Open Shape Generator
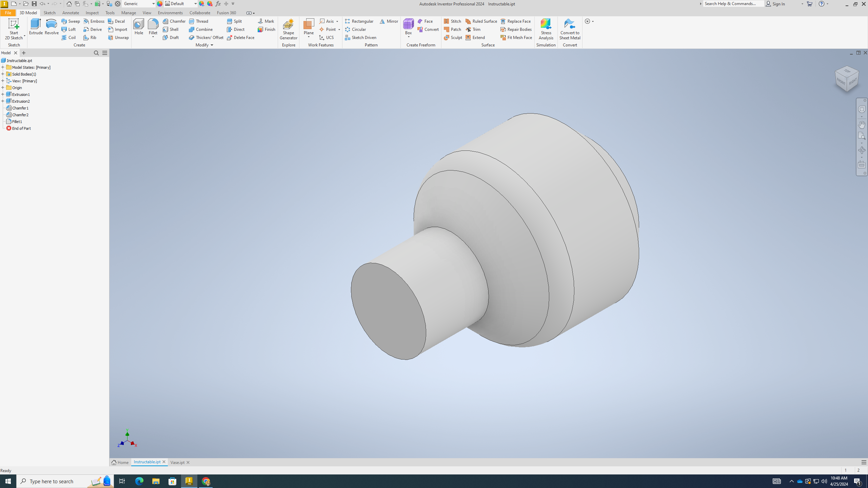The height and width of the screenshot is (488, 868). coord(288,29)
